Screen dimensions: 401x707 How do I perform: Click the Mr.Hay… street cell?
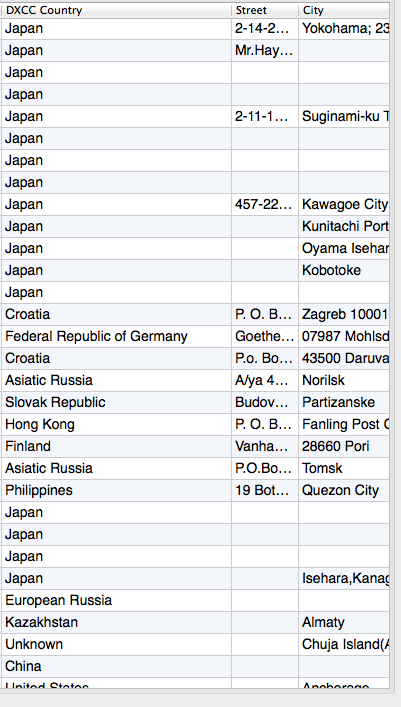click(x=265, y=50)
